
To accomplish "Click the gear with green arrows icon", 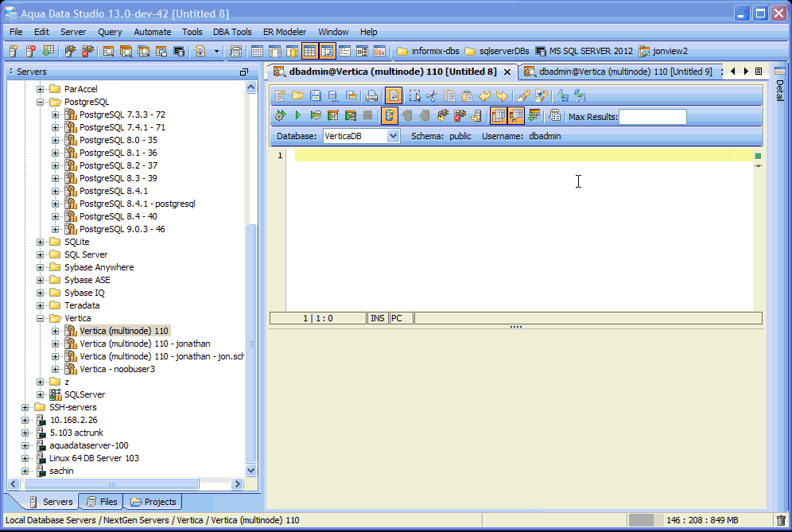I will pos(281,115).
